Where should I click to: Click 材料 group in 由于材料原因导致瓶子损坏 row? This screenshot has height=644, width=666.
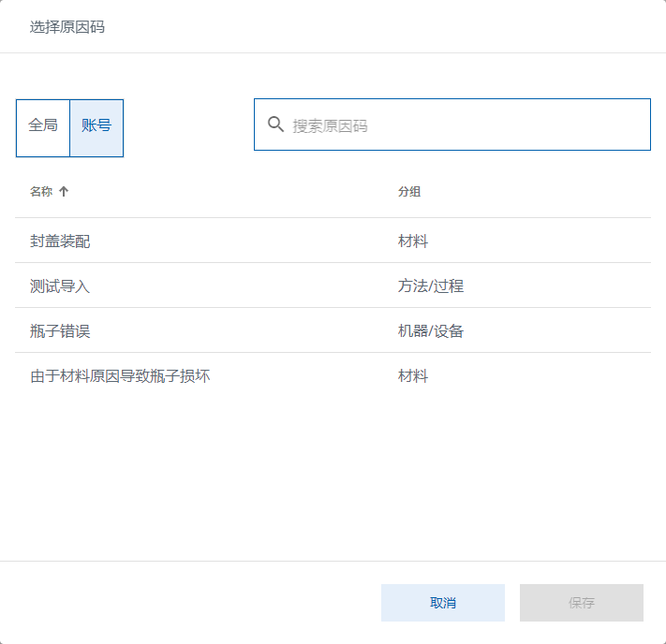[x=413, y=375]
